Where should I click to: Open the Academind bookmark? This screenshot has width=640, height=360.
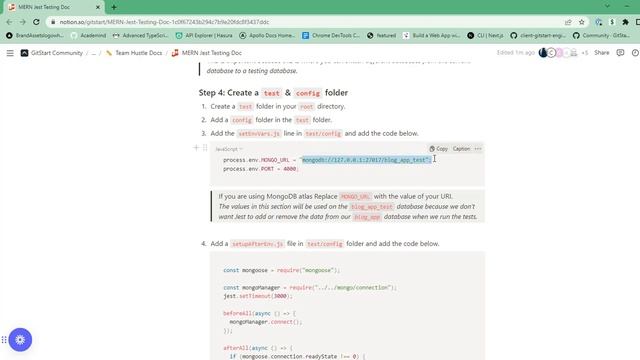coord(89,36)
